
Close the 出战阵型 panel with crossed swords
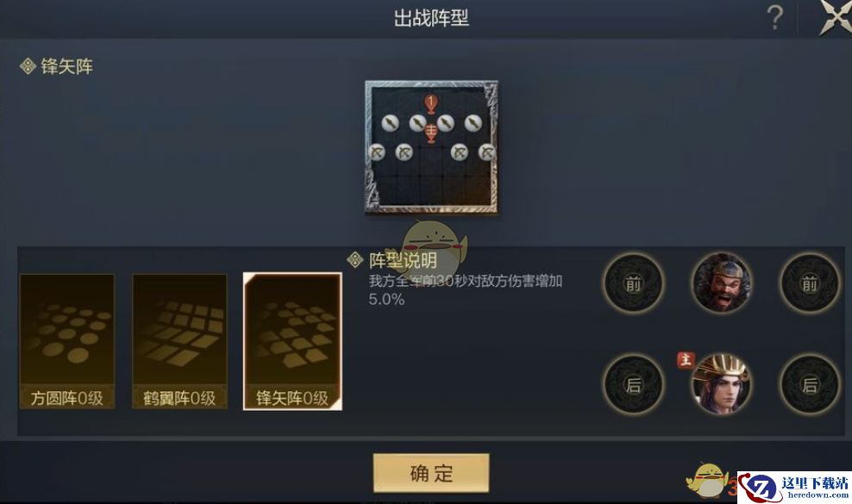point(836,17)
